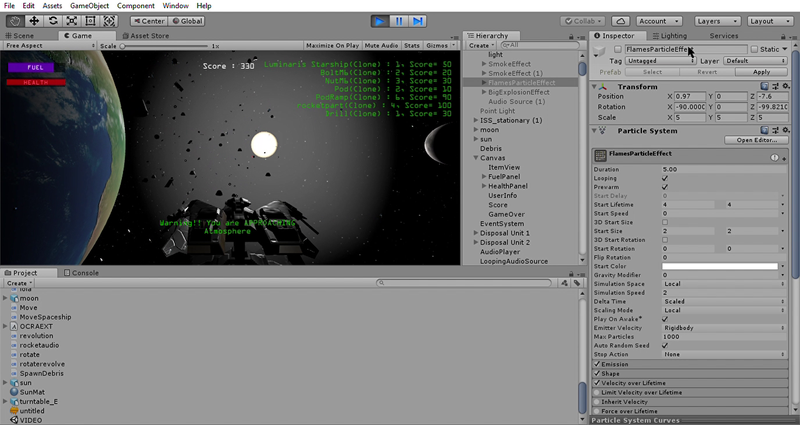Viewport: 800px width, 425px height.
Task: Select the Scale tool
Action: tap(74, 20)
